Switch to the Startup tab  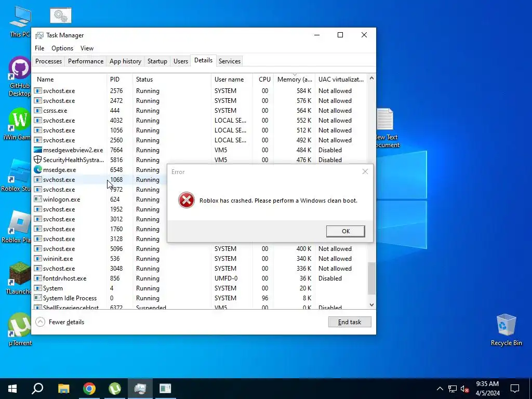coord(157,61)
